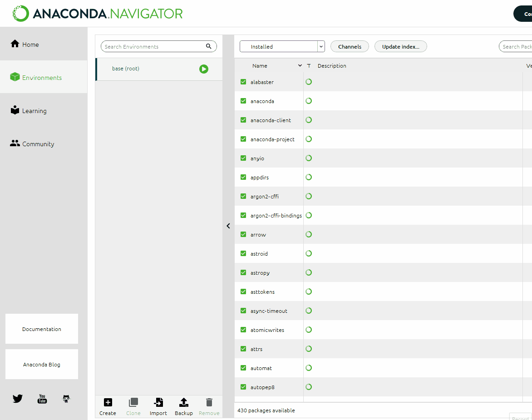Image resolution: width=532 pixels, height=420 pixels.
Task: Click the Update index... button
Action: 401,46
